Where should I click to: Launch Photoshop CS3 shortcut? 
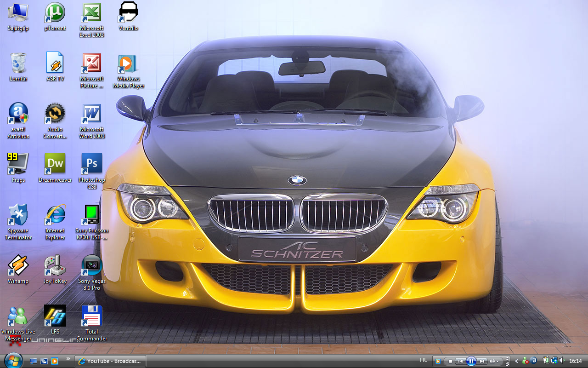coord(92,172)
